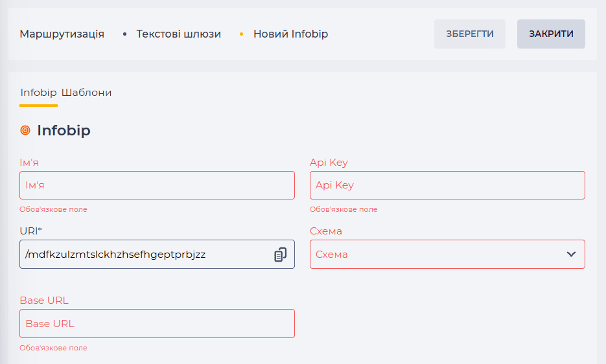Click the ЗБЕРЕГТИ button
Image resolution: width=606 pixels, height=364 pixels.
(x=470, y=34)
